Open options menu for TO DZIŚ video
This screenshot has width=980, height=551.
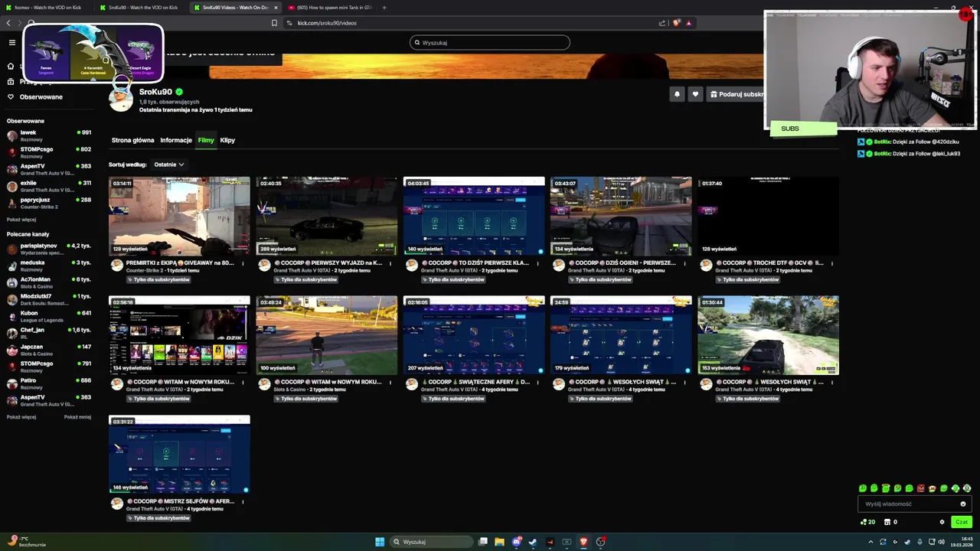[537, 263]
